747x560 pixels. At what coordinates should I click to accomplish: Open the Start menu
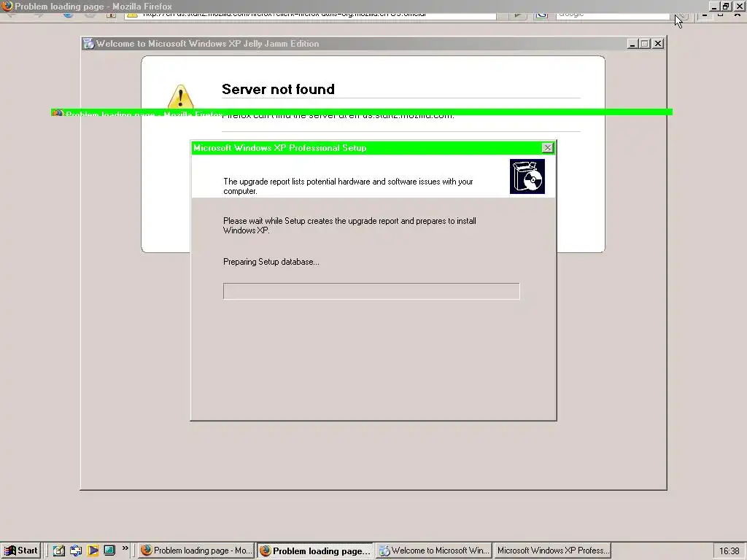[20, 551]
